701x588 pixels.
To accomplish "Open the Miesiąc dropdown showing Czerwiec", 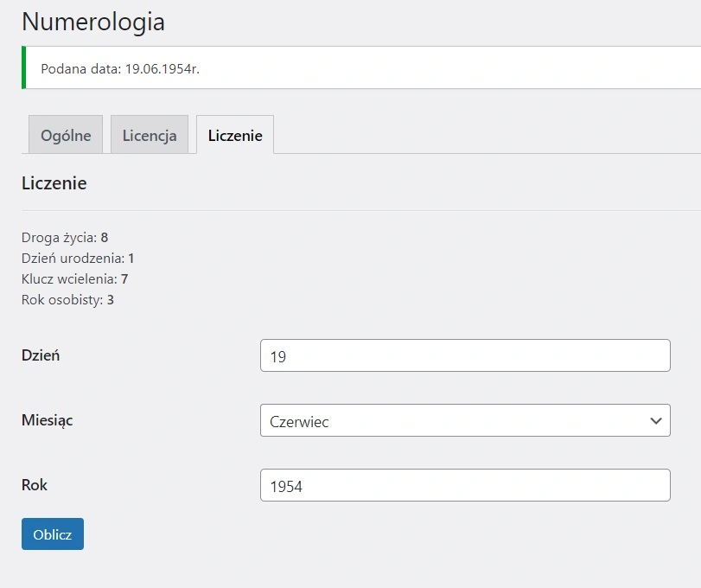I will pyautogui.click(x=454, y=421).
